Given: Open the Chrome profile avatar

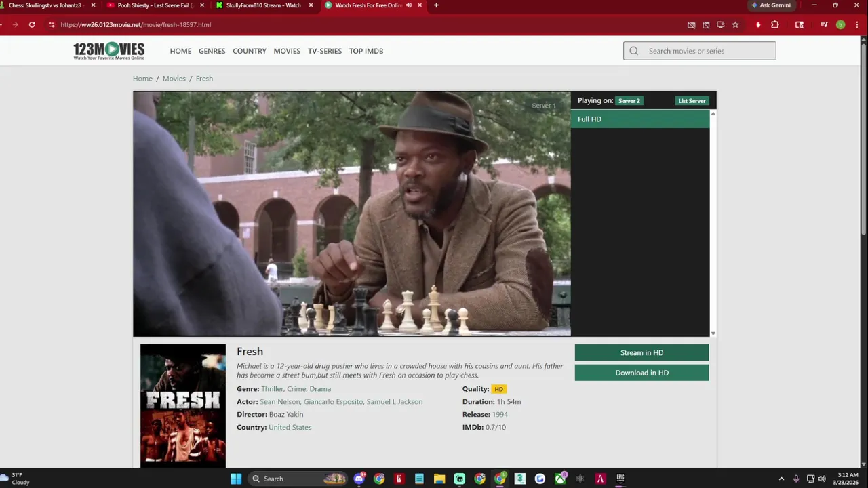Looking at the screenshot, I should [840, 24].
